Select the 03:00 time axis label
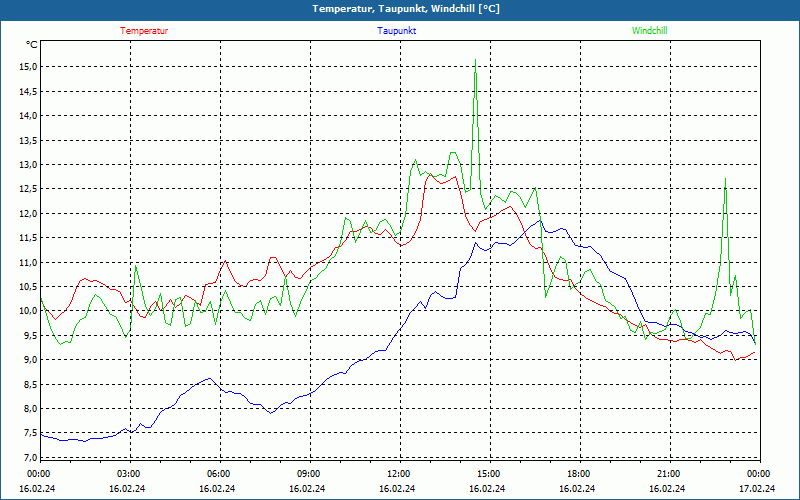 pyautogui.click(x=128, y=474)
